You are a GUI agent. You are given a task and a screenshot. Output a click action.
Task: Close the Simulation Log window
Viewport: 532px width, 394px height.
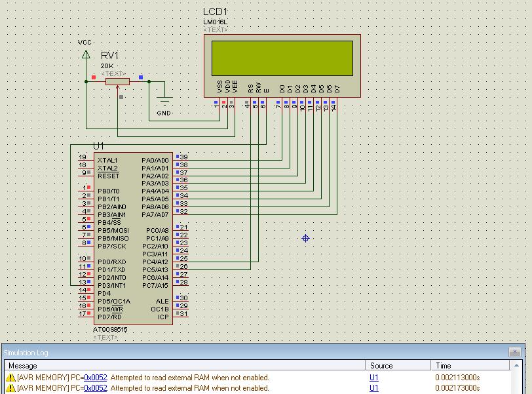(515, 352)
